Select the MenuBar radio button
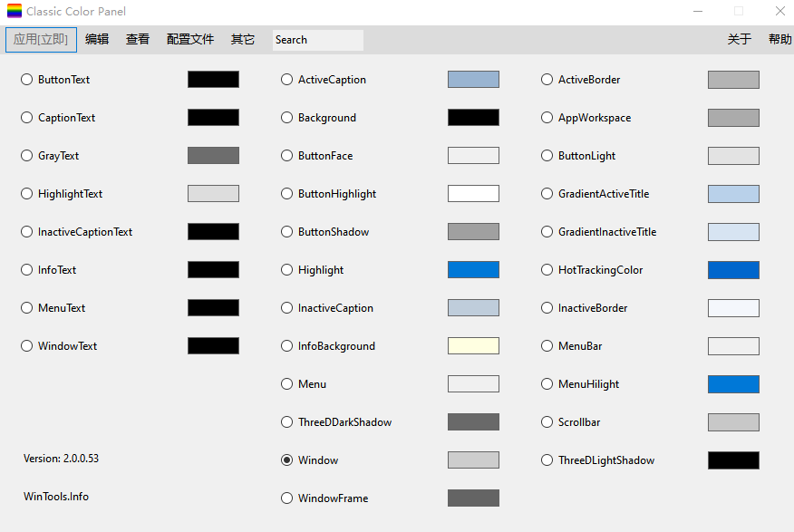 (547, 345)
